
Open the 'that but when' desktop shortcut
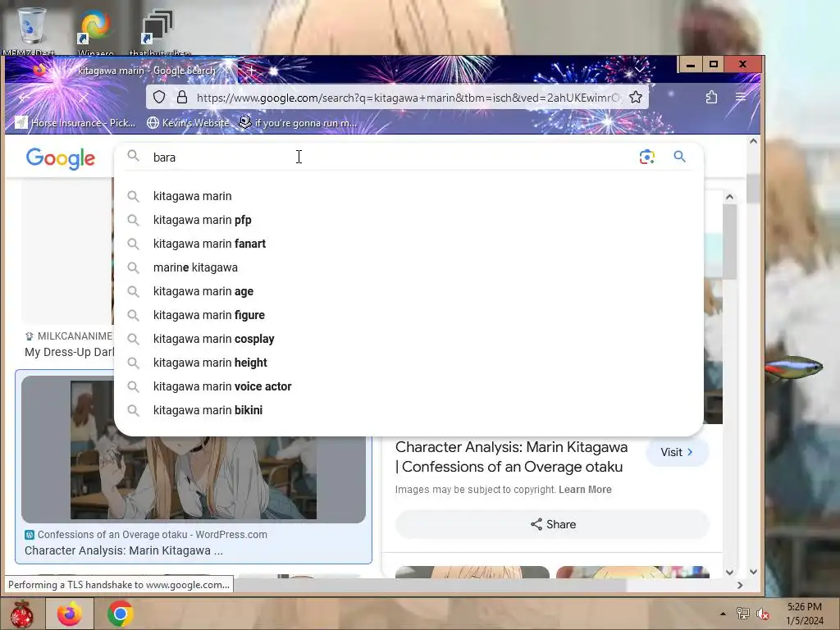click(x=159, y=27)
